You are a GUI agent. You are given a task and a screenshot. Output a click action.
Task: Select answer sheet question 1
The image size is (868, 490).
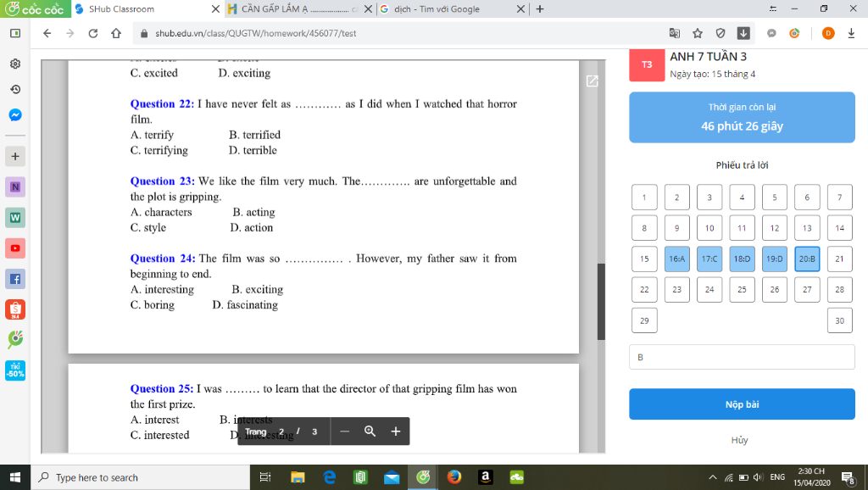click(644, 198)
